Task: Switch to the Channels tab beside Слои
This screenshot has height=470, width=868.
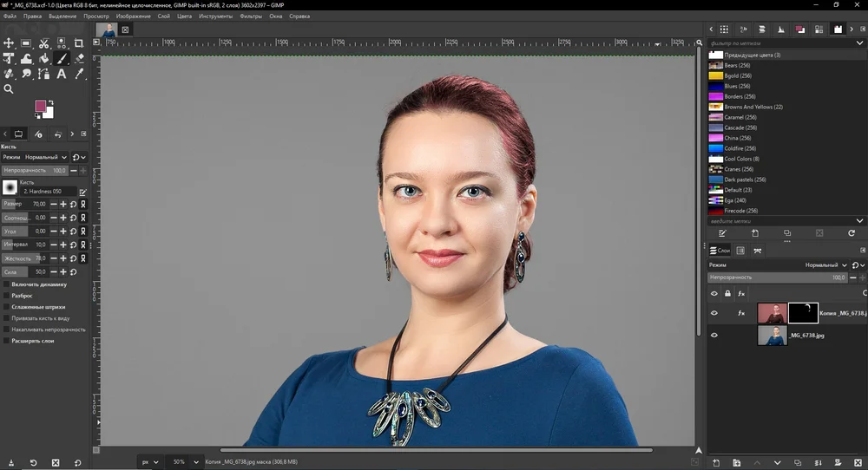Action: tap(740, 251)
